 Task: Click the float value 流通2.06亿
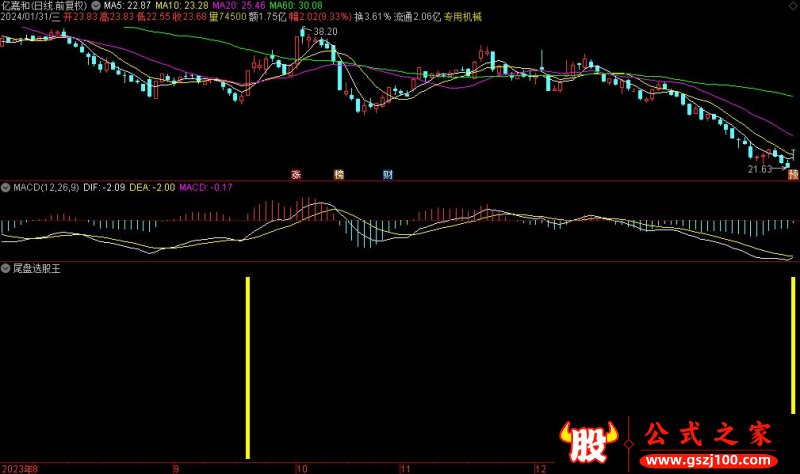coord(417,17)
